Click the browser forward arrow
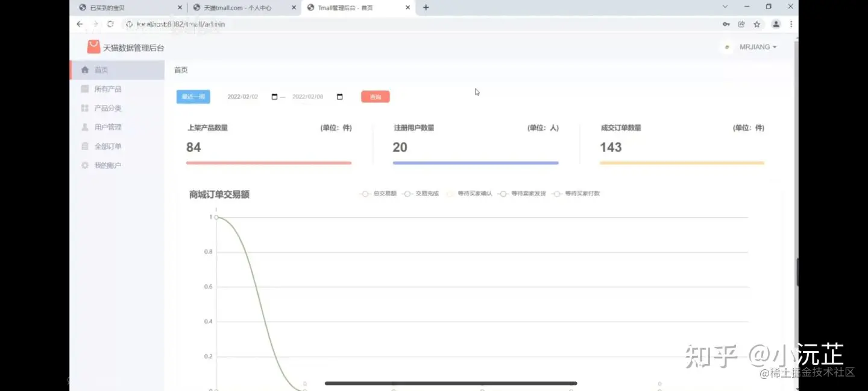The image size is (868, 391). coord(95,24)
